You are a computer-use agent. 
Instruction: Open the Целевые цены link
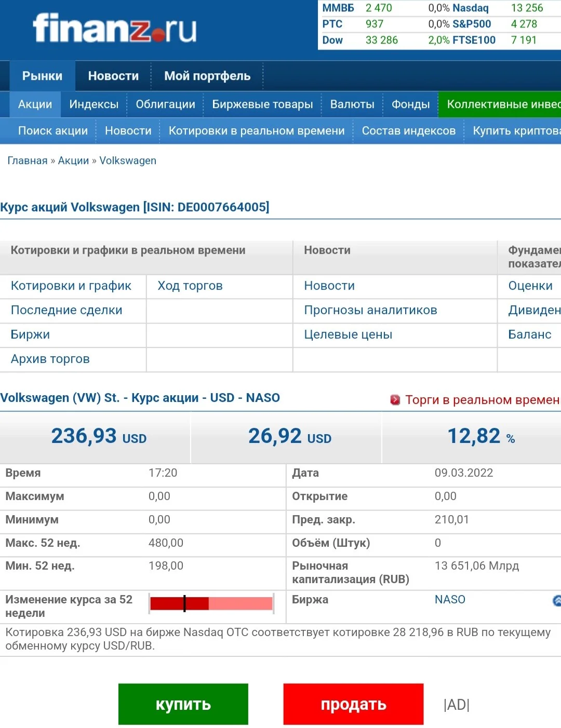pos(348,334)
